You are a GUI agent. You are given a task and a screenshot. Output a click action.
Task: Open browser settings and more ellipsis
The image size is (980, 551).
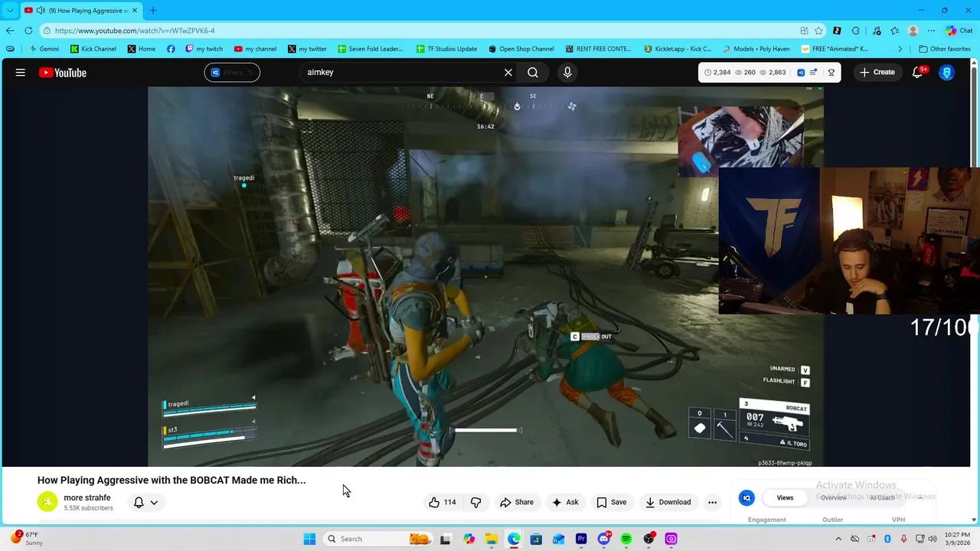[931, 31]
